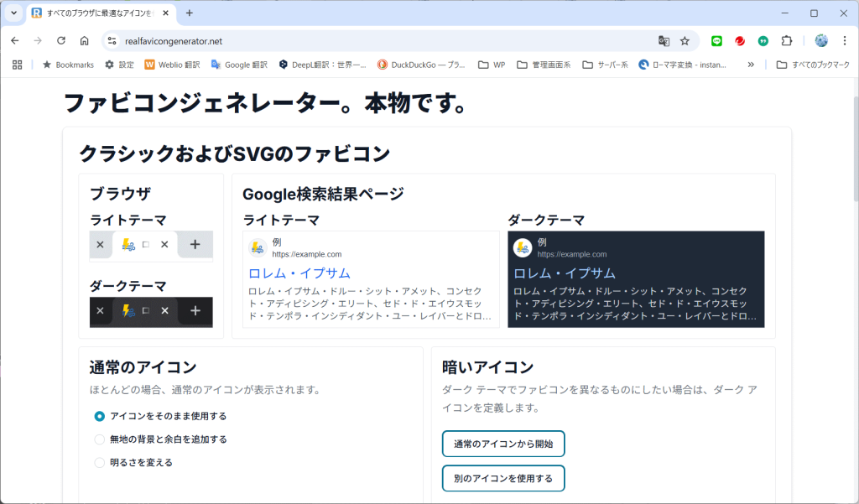Image resolution: width=859 pixels, height=504 pixels.
Task: Open the DuckDuckGo bookmark
Action: tap(421, 65)
